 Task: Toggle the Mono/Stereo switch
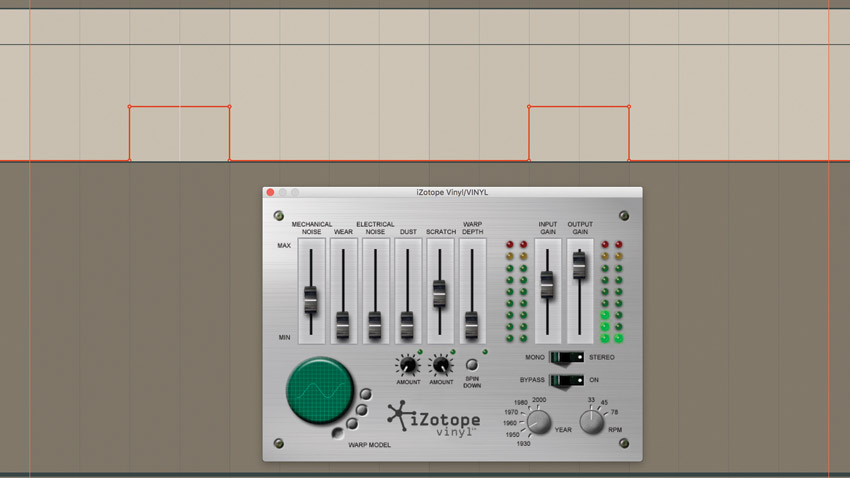pos(566,358)
